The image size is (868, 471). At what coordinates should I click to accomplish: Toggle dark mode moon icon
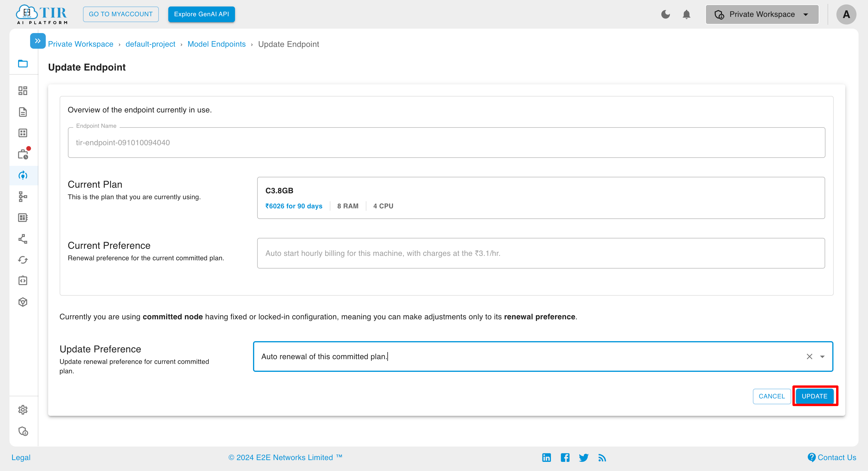tap(665, 14)
